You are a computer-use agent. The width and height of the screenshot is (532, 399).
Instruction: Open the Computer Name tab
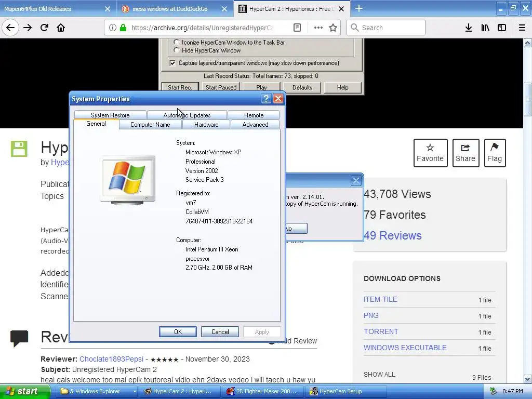click(150, 125)
